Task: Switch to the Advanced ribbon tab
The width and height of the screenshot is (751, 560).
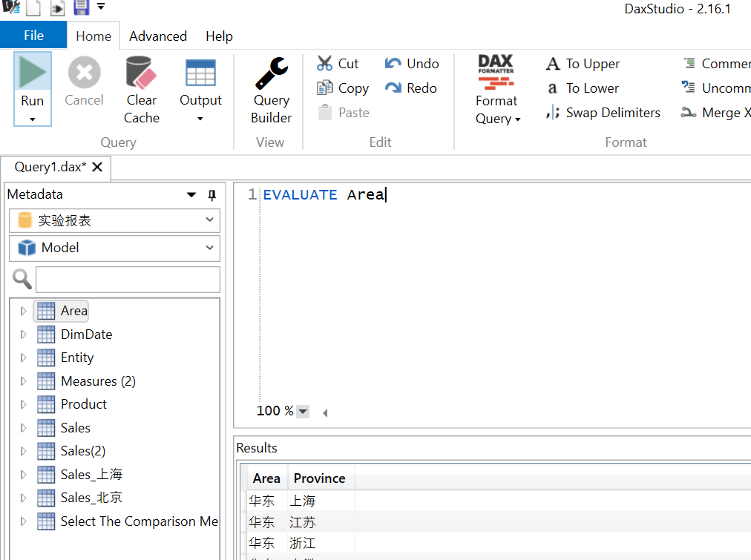Action: (x=157, y=36)
